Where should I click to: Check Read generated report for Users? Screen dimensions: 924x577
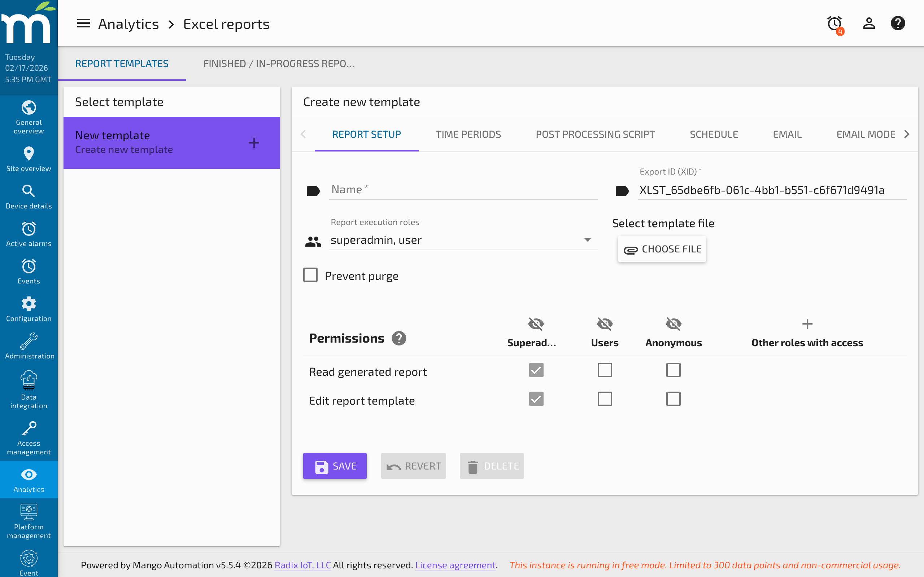pyautogui.click(x=605, y=370)
